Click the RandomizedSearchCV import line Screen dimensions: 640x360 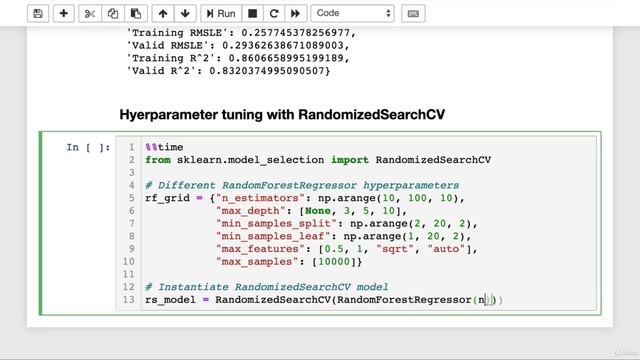click(318, 160)
